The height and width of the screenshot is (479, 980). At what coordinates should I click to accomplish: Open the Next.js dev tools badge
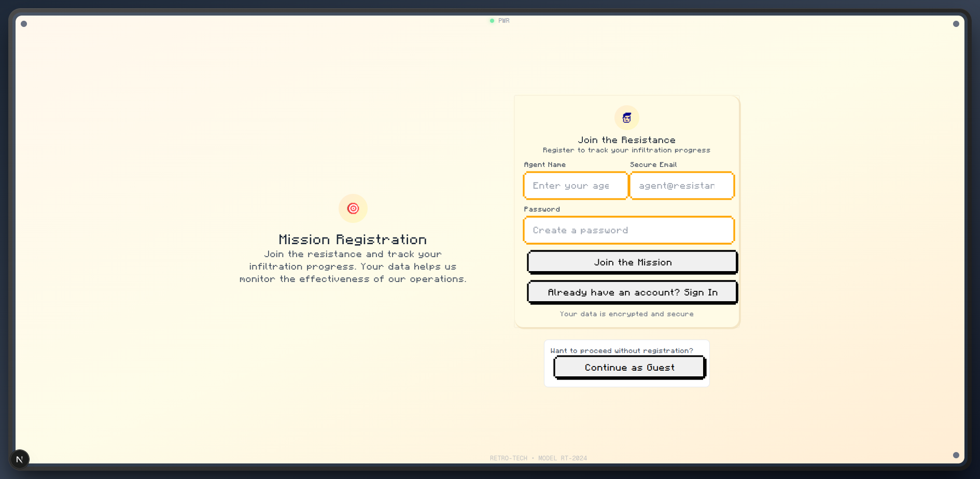click(20, 459)
